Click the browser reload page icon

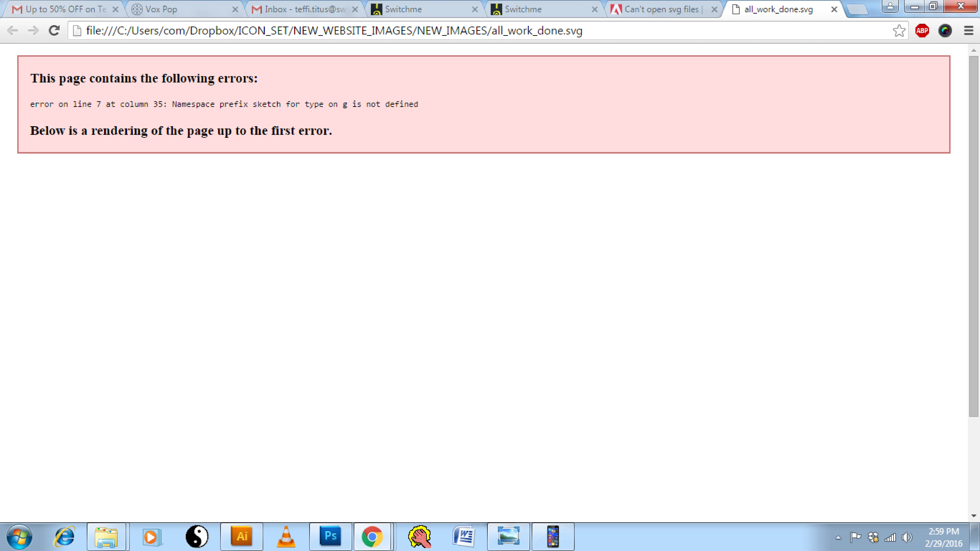click(x=54, y=30)
